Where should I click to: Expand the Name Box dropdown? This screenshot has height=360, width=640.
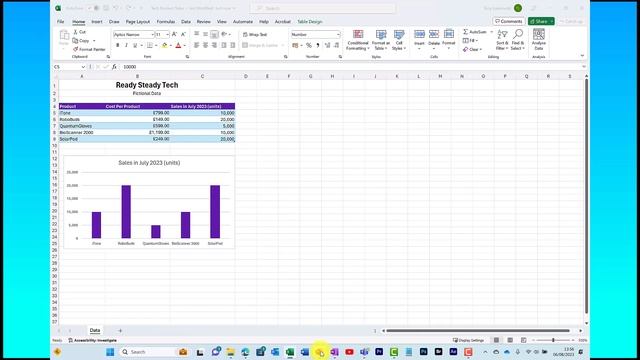(x=83, y=67)
